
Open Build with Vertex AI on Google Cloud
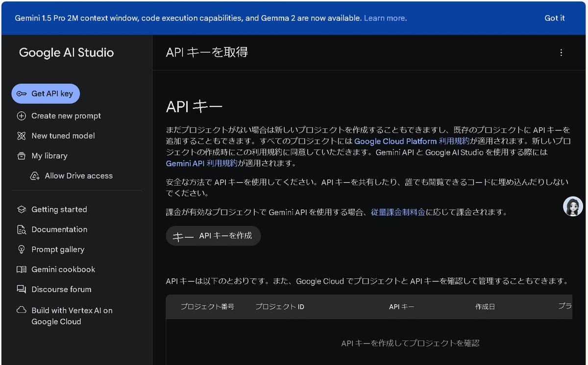tap(72, 316)
